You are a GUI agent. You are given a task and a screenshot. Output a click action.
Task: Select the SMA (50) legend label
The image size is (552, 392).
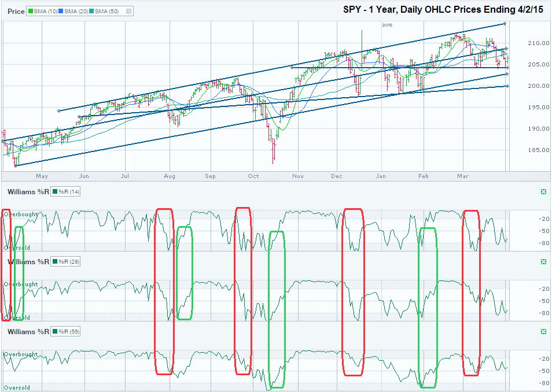(106, 12)
